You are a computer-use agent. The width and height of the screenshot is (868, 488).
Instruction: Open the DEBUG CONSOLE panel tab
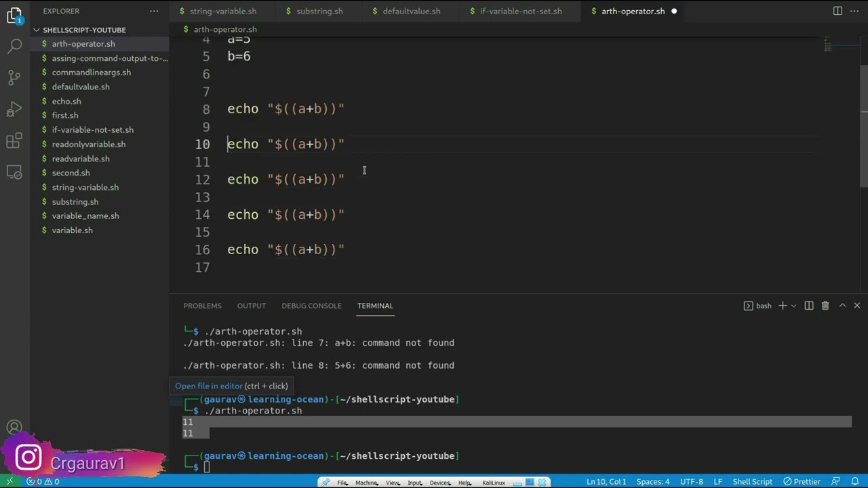click(311, 306)
